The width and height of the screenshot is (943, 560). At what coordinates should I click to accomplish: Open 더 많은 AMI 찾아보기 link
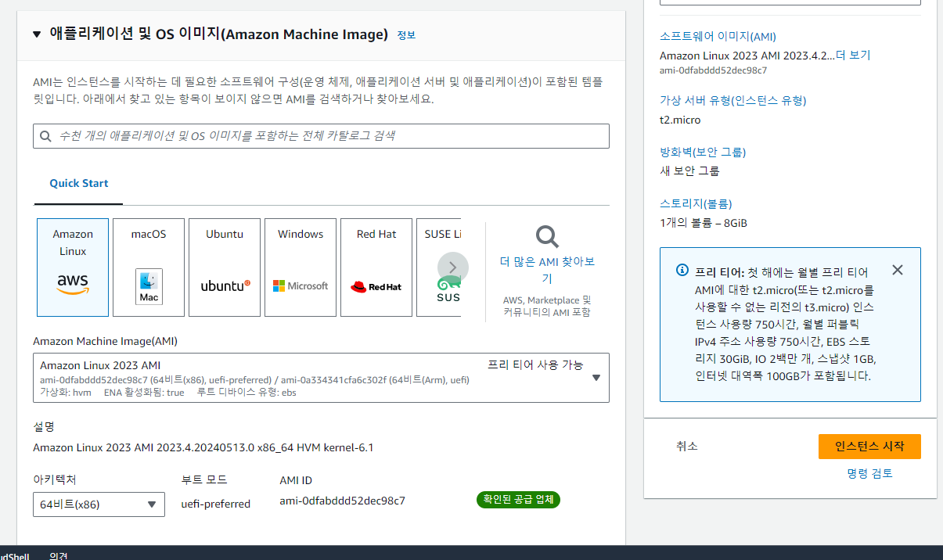click(547, 270)
